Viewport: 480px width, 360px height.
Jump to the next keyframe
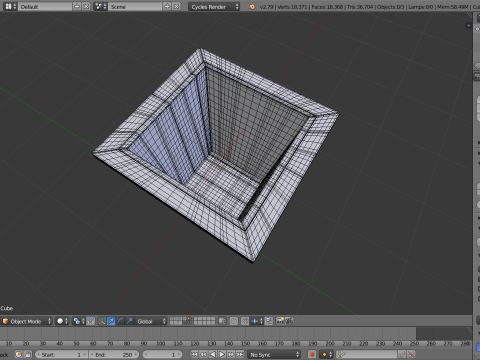pyautogui.click(x=231, y=354)
